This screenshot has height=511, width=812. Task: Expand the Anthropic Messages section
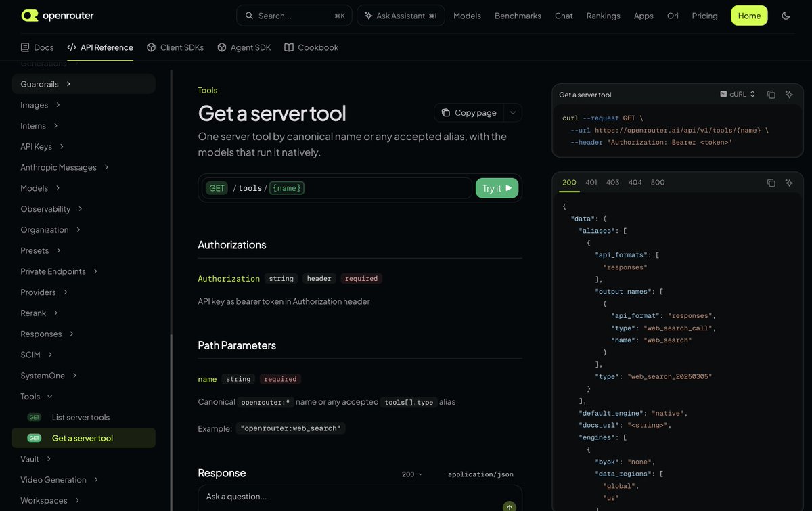click(x=65, y=167)
